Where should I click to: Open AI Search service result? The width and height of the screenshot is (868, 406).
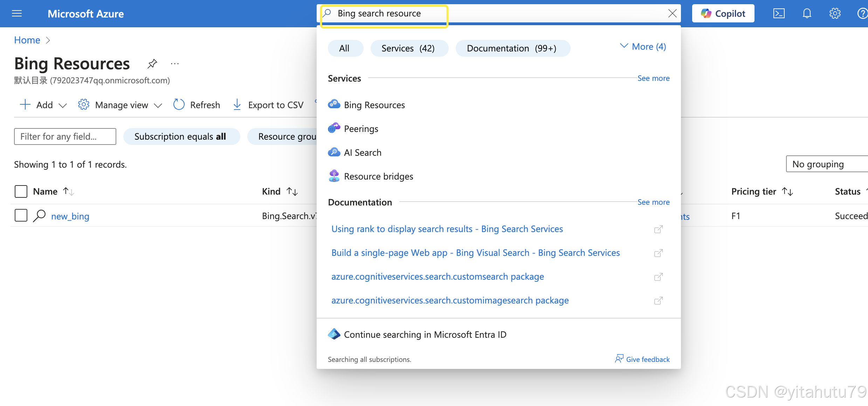point(362,153)
